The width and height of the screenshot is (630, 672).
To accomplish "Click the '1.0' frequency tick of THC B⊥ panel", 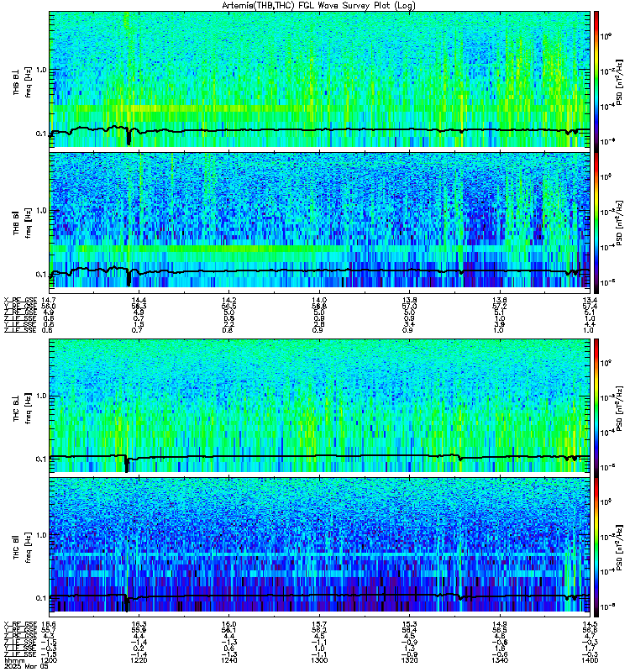I will click(41, 396).
